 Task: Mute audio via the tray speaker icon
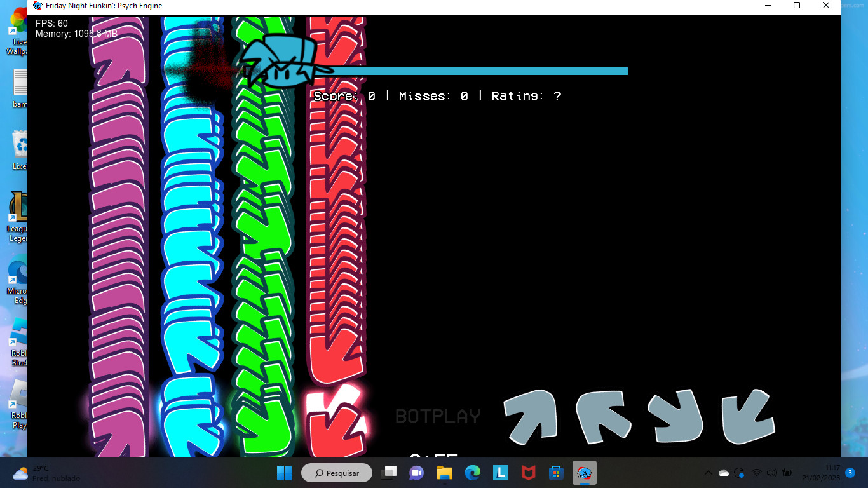pos(771,473)
